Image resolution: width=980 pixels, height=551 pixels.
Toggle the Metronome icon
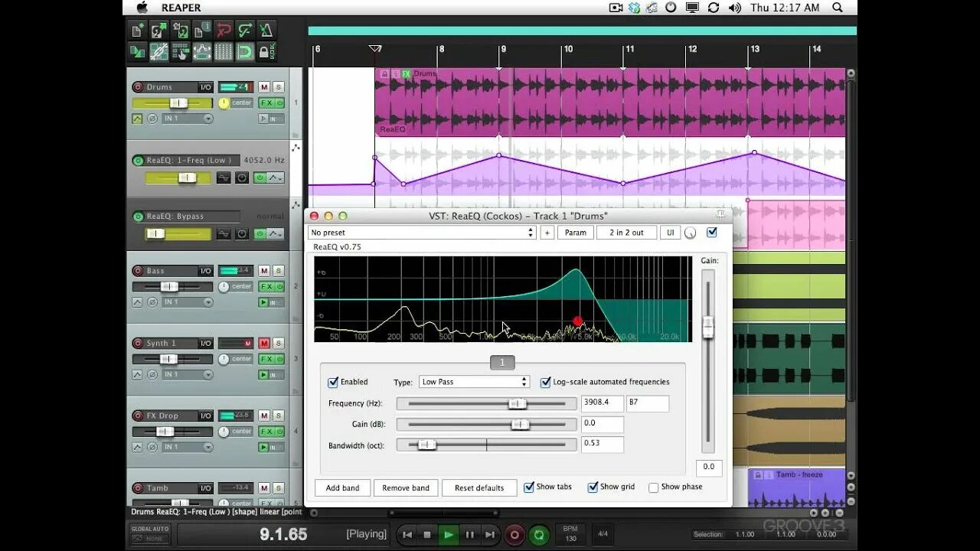tap(266, 31)
